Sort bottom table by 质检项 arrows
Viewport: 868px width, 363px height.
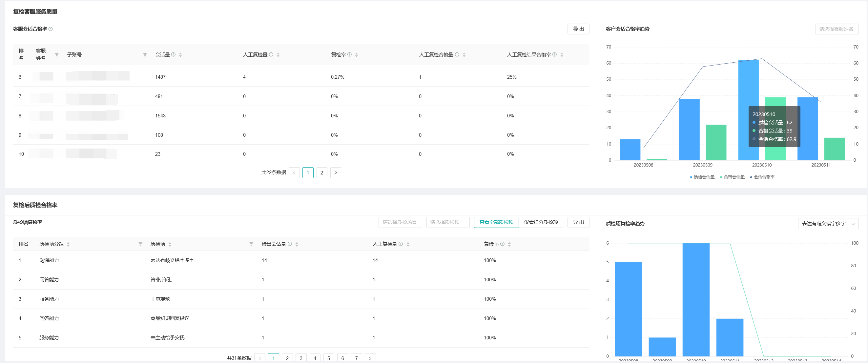[x=170, y=244]
